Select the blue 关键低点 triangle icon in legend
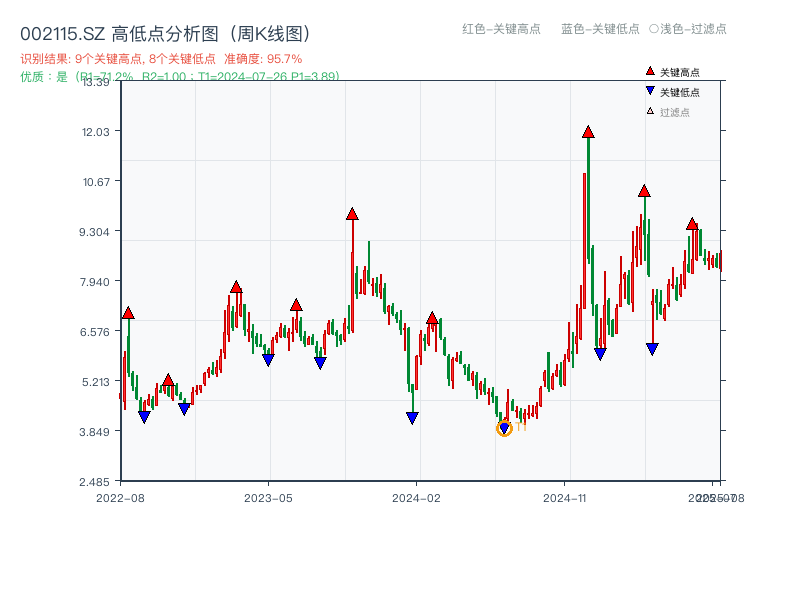The width and height of the screenshot is (800, 600). (x=649, y=92)
